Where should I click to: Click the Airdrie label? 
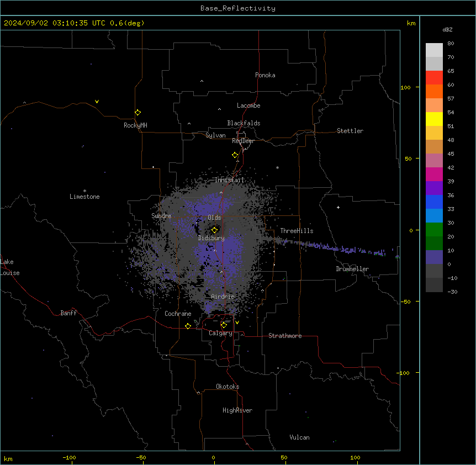(223, 297)
